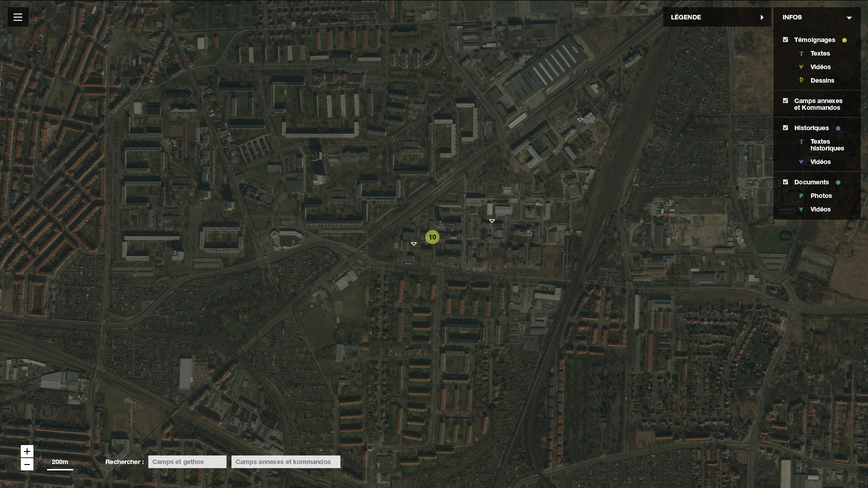This screenshot has width=868, height=488.
Task: Select Vidéos under Documents
Action: 821,209
